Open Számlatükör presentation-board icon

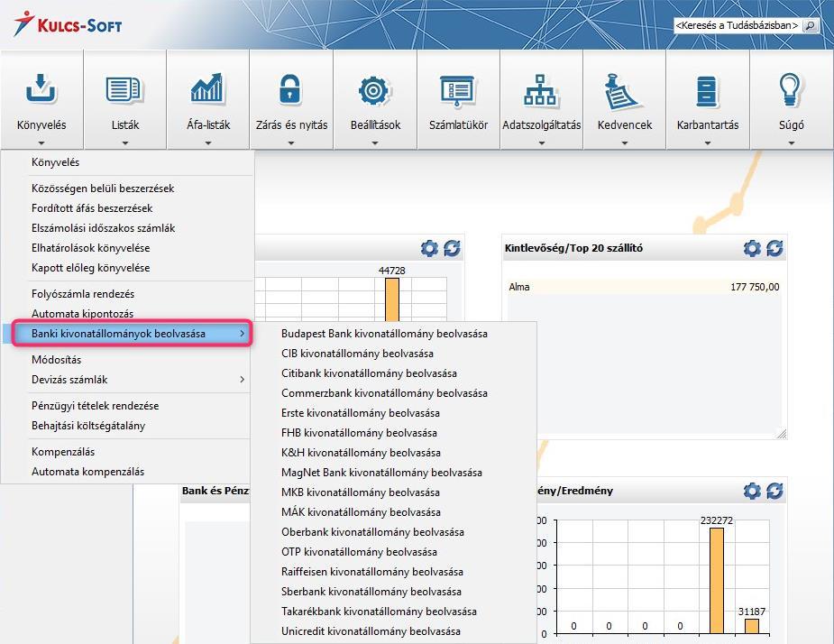[x=457, y=90]
